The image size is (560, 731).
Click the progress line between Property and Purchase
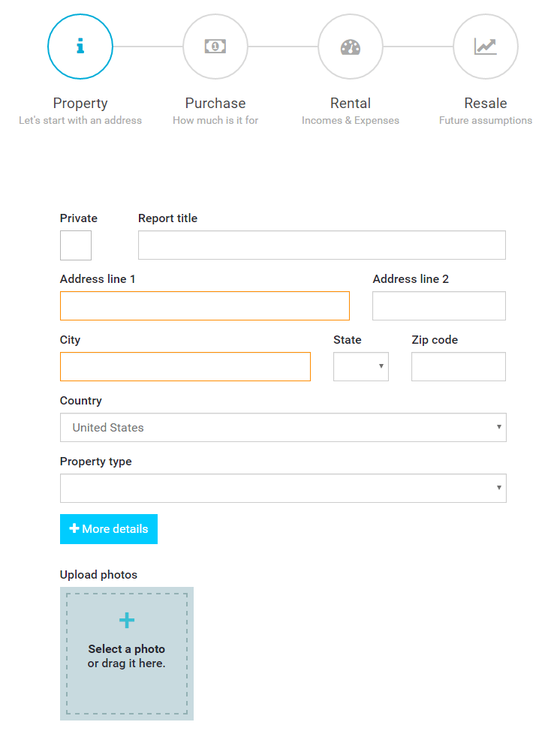pyautogui.click(x=148, y=46)
